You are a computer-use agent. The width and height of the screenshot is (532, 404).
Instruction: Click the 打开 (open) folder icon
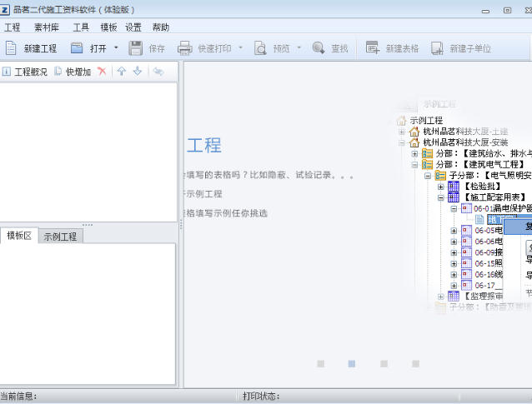77,48
